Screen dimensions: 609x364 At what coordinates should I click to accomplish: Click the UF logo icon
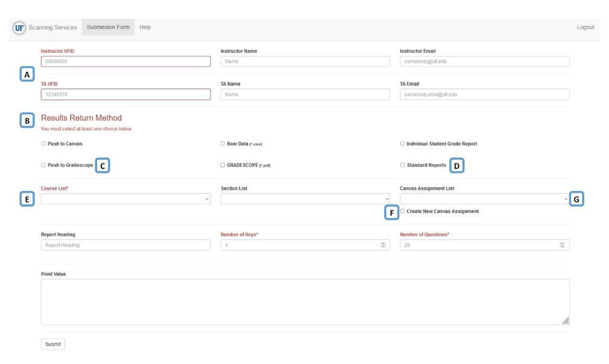click(x=19, y=28)
